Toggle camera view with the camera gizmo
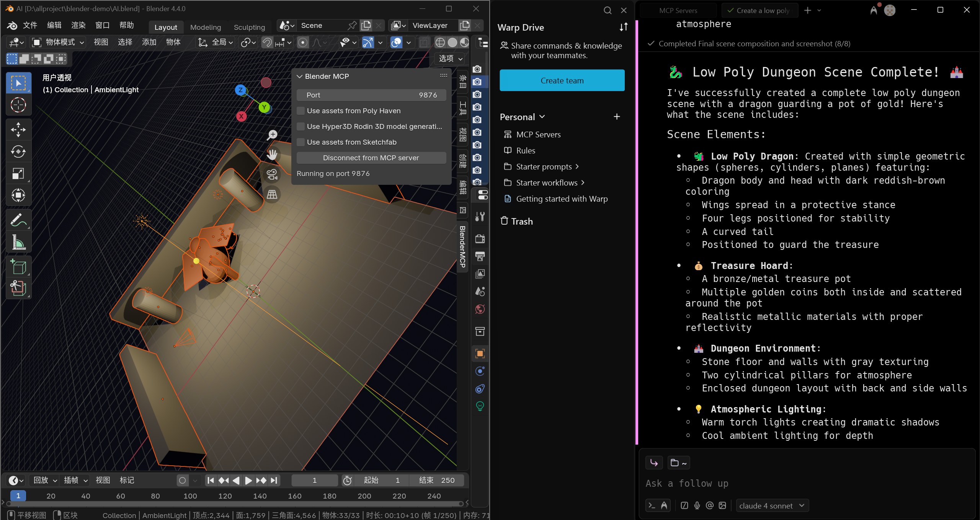Image resolution: width=980 pixels, height=520 pixels. click(272, 174)
